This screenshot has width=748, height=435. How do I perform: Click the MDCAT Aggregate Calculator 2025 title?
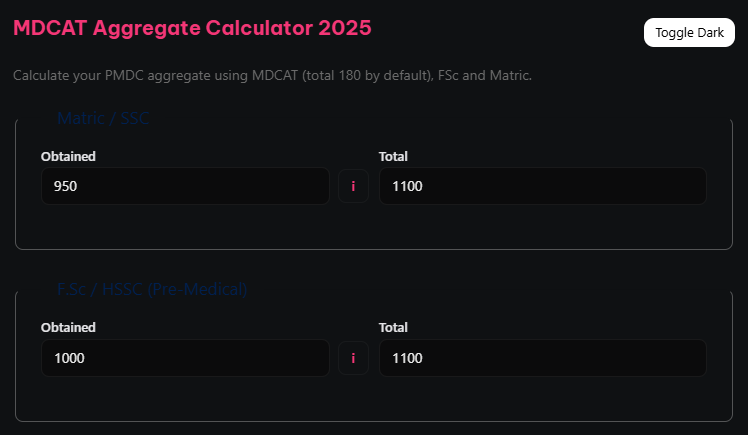[x=192, y=28]
